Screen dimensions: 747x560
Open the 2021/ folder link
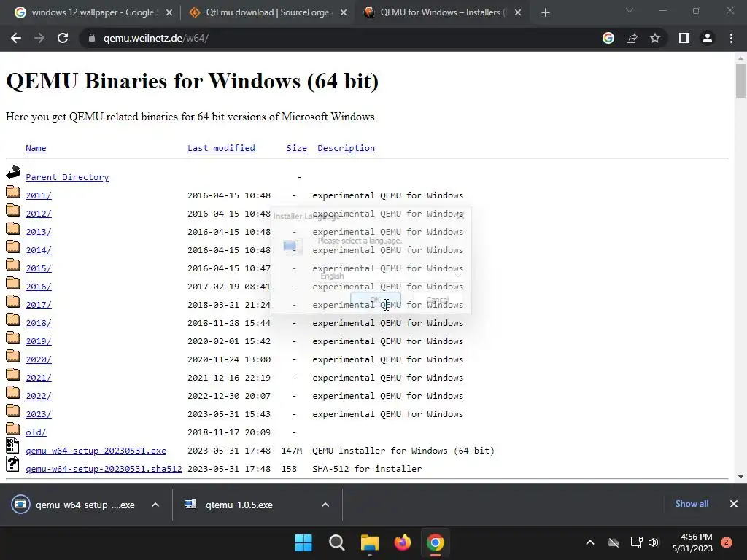pos(39,378)
